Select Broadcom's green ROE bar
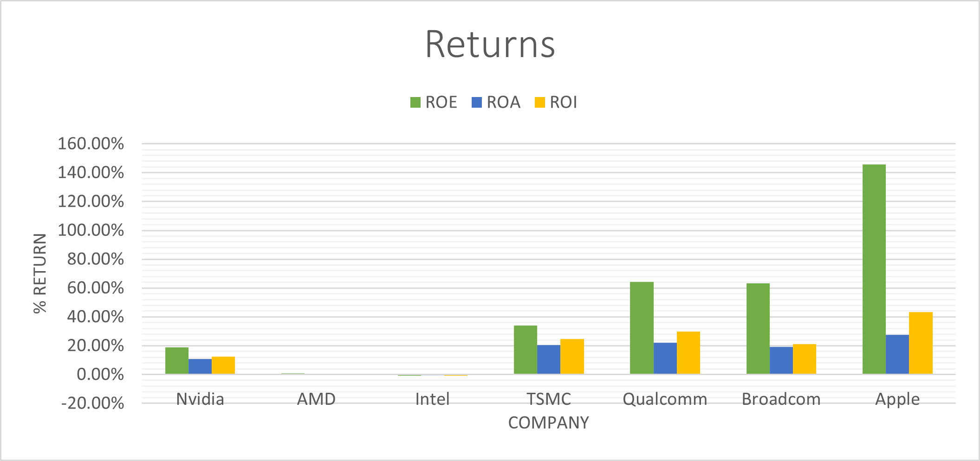Image resolution: width=980 pixels, height=461 pixels. click(x=758, y=329)
